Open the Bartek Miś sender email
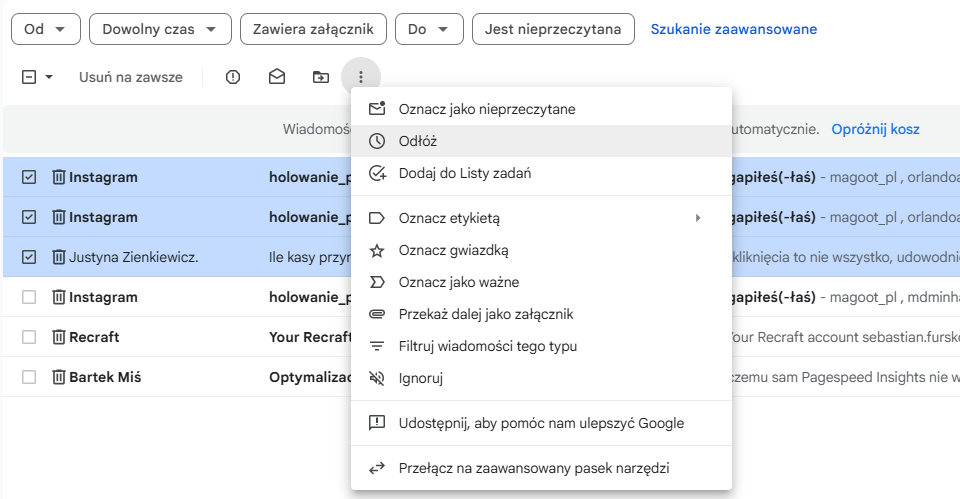Screen dimensions: 960x499 [105, 377]
